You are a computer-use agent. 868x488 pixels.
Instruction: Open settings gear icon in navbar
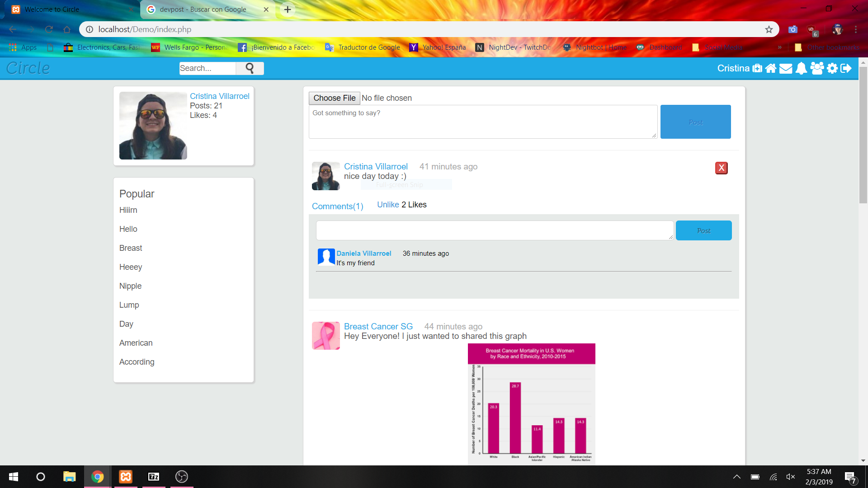click(832, 68)
